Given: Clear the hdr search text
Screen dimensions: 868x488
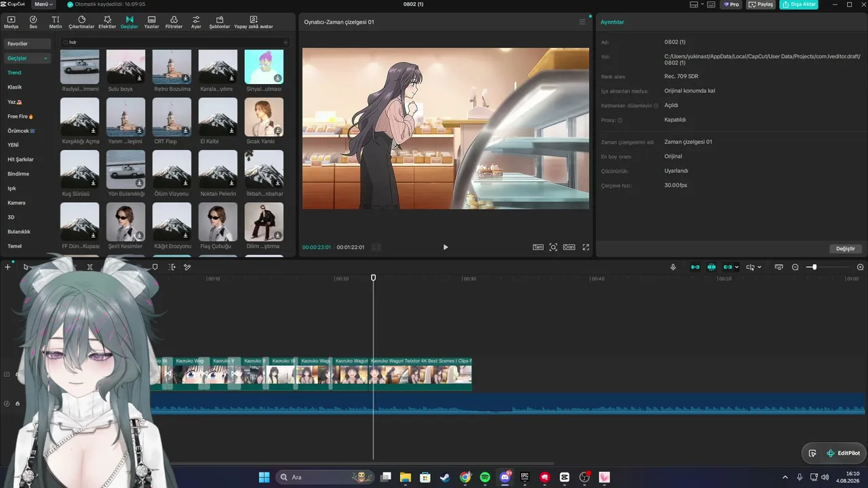Looking at the screenshot, I should tap(285, 42).
